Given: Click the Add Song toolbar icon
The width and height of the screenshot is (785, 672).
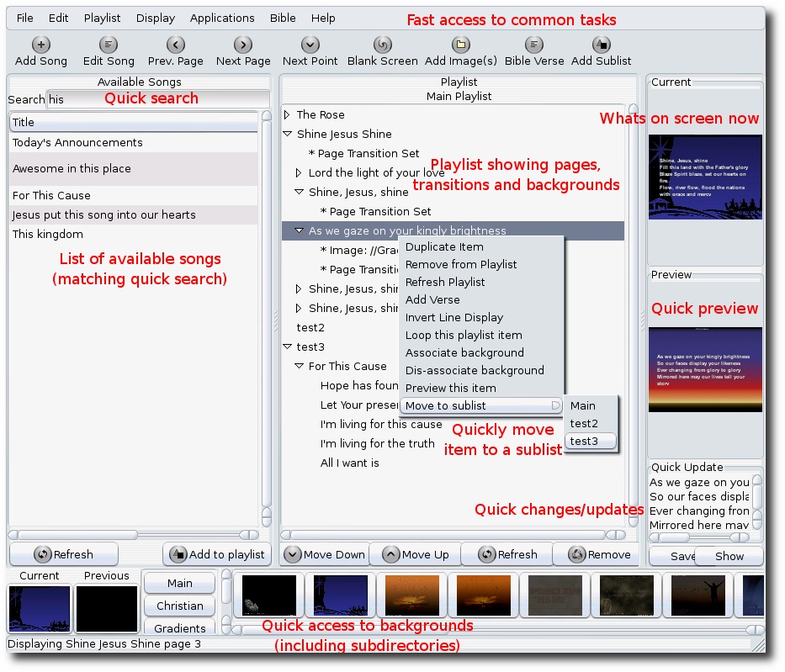Looking at the screenshot, I should (x=41, y=45).
